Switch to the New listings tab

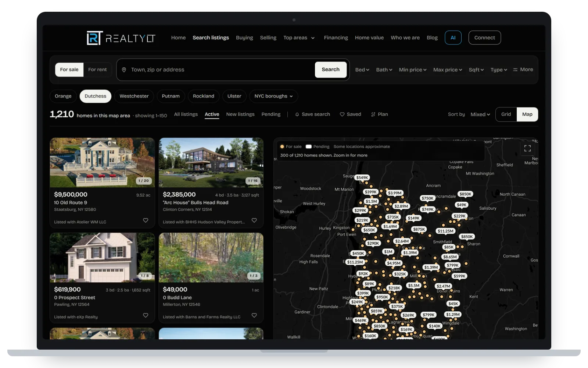240,114
